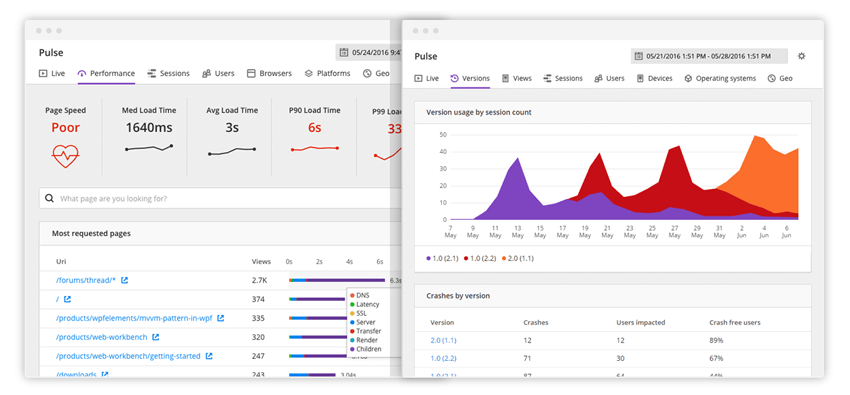This screenshot has height=395, width=850.
Task: Click external link icon next to /forums/thread/*
Action: [x=125, y=280]
